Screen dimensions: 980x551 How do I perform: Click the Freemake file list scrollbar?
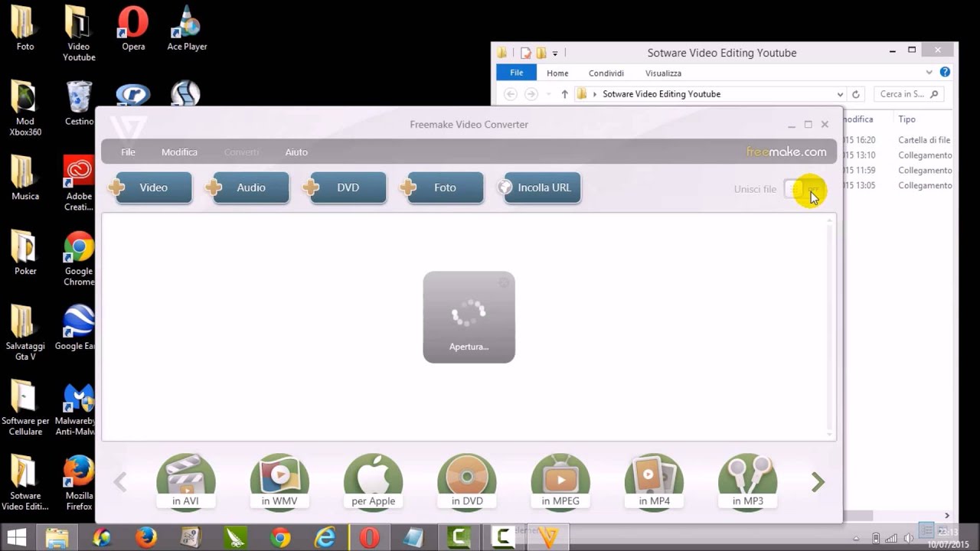click(x=830, y=327)
